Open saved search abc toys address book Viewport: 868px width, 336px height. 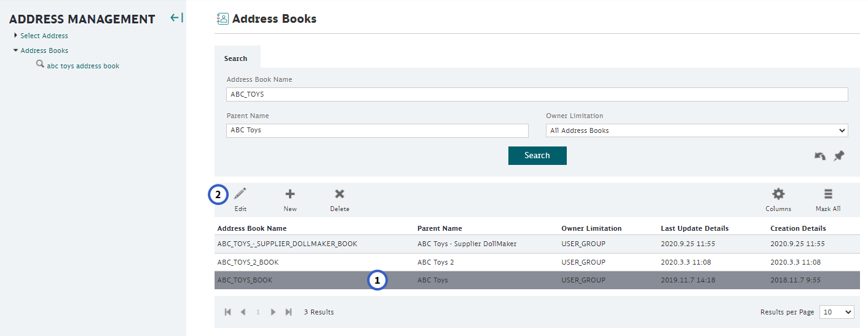tap(83, 66)
